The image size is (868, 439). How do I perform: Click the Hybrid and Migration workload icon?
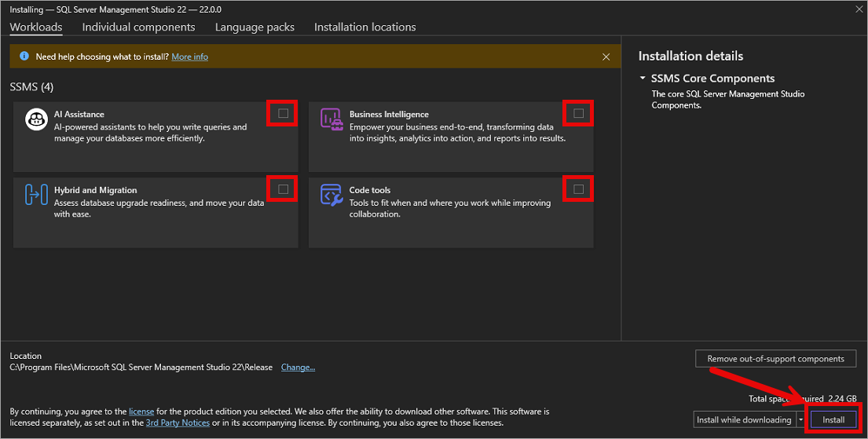pyautogui.click(x=37, y=195)
